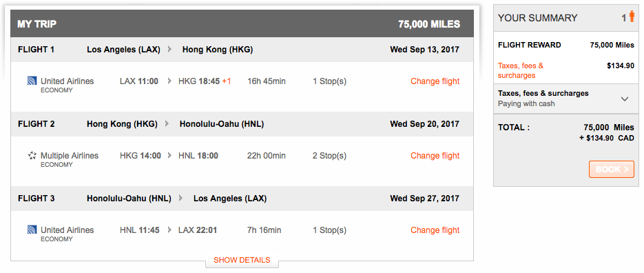This screenshot has width=644, height=273.
Task: Select FLIGHT 2 header row
Action: (x=242, y=124)
